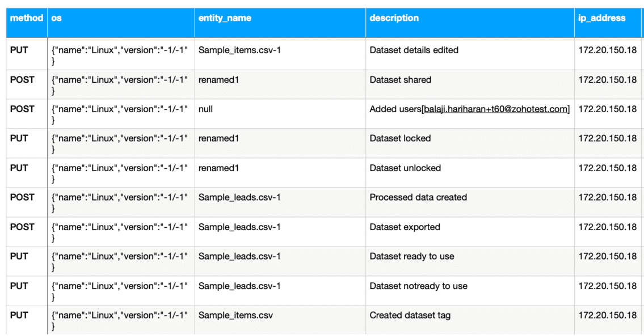
Task: Open the balaji.hariharan+t60@zohotest.com email link
Action: click(495, 109)
